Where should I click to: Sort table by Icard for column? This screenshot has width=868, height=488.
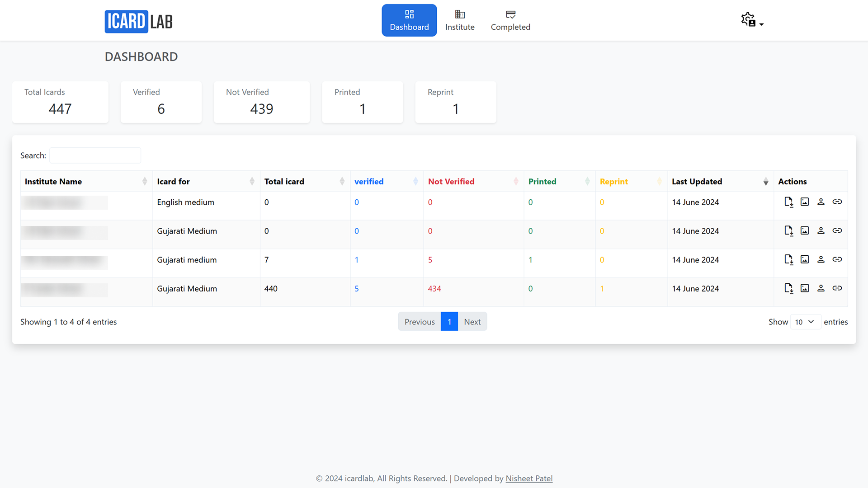point(206,181)
